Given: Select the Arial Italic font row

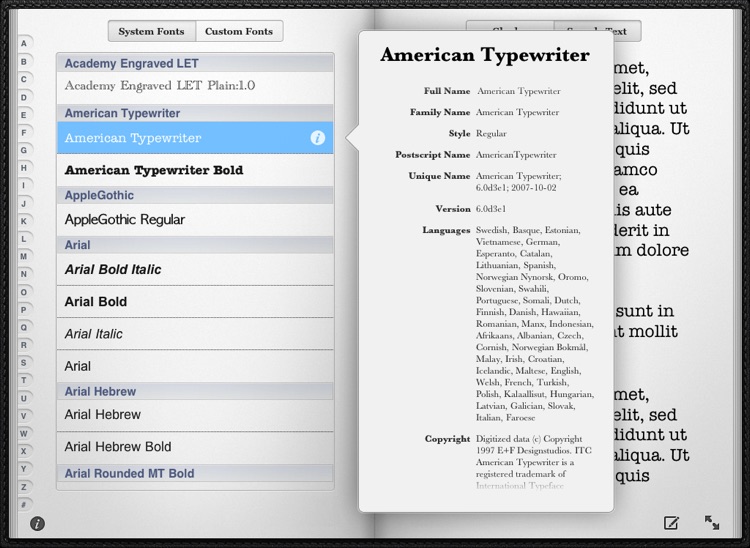Looking at the screenshot, I should [195, 334].
